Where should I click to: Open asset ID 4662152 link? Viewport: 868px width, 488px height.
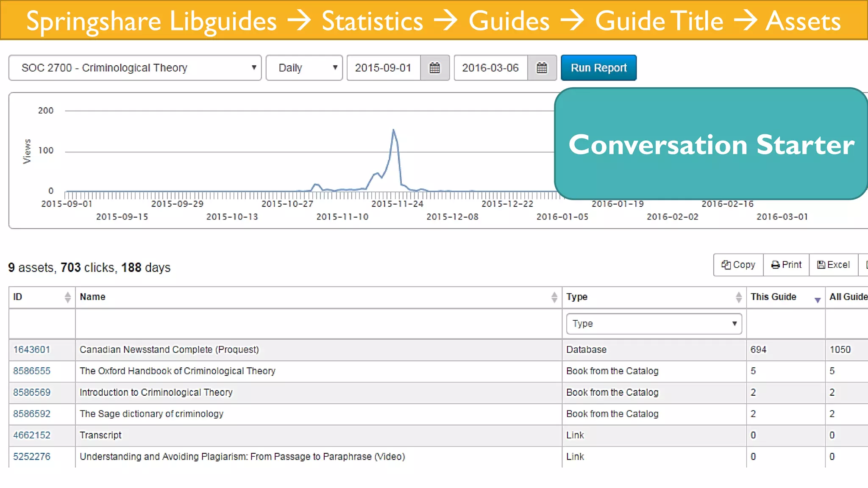coord(32,435)
